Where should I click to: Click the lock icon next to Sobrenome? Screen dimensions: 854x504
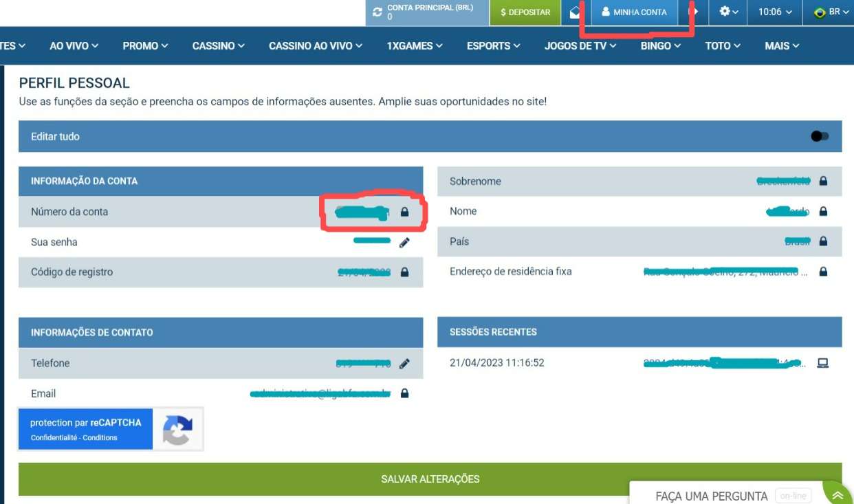(823, 182)
